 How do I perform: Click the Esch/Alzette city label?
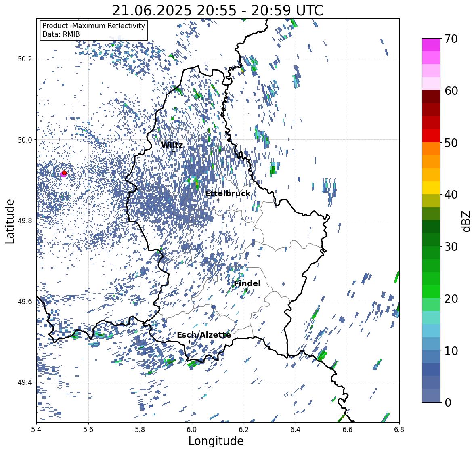(x=204, y=335)
